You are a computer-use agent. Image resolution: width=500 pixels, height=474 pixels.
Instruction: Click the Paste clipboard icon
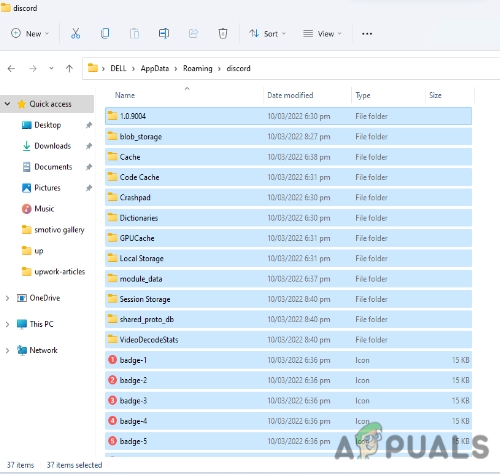tap(134, 33)
